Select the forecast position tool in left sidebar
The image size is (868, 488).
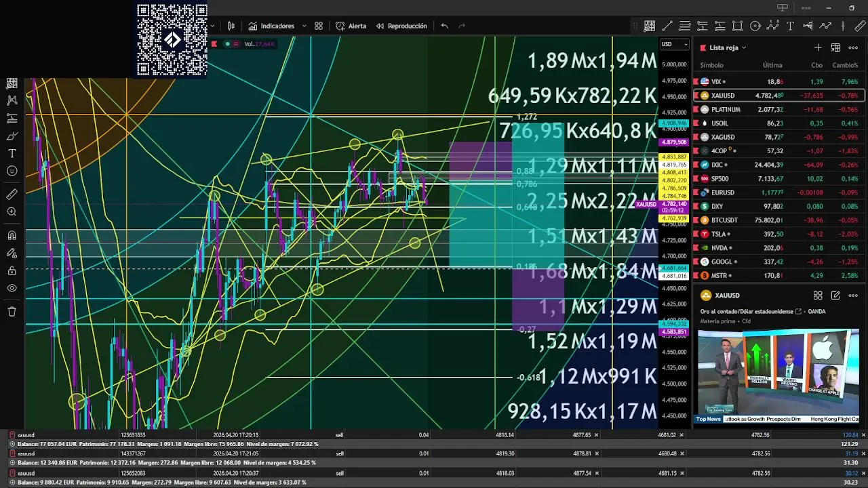click(x=12, y=118)
